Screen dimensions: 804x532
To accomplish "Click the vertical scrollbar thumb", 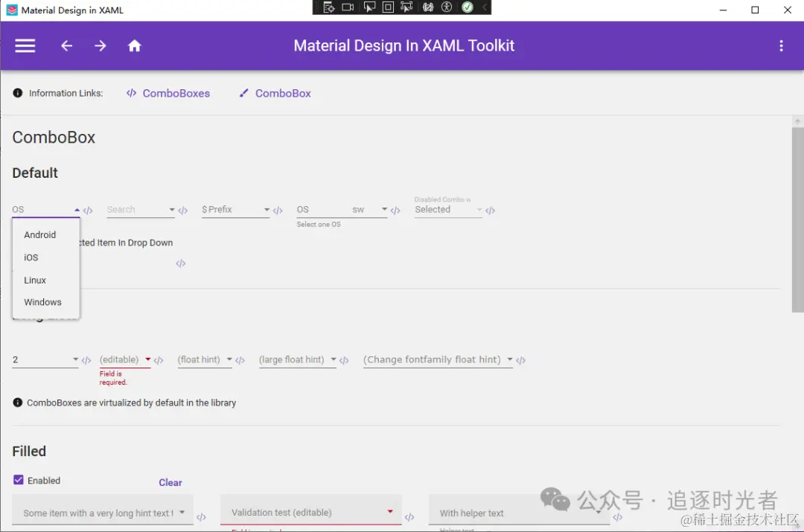I will tap(797, 219).
